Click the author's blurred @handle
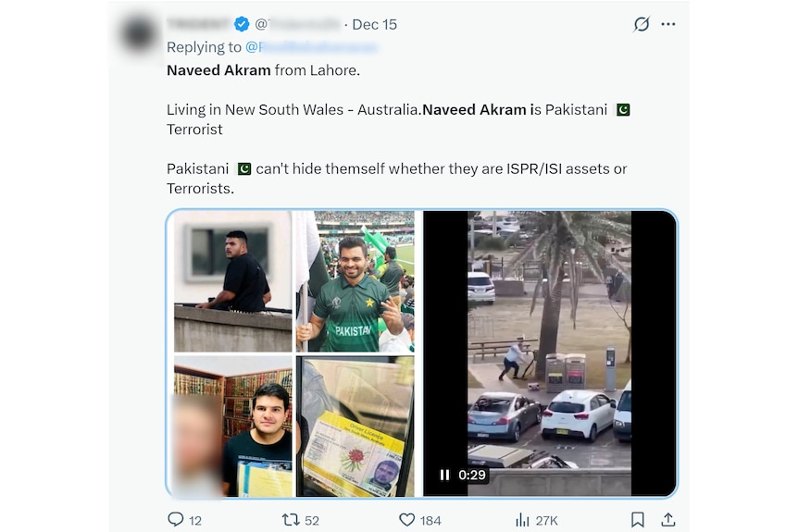 [297, 24]
